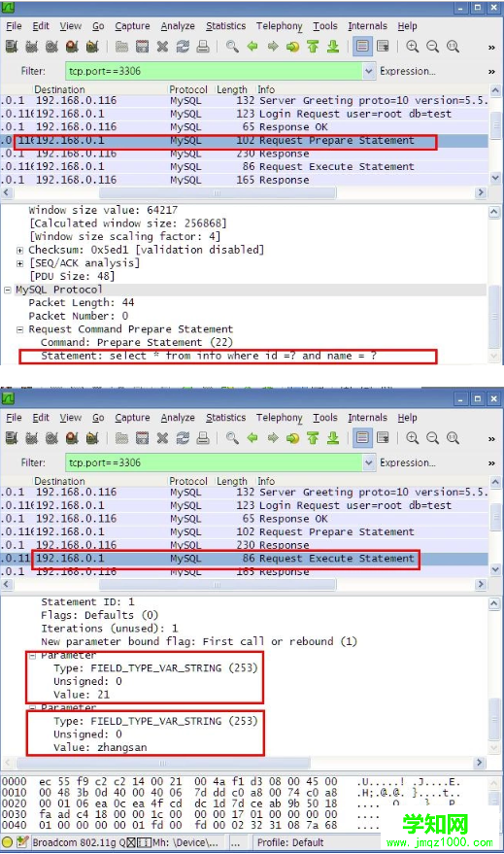Open Telephony menu in bottom window
This screenshot has width=504, height=854.
coord(280,418)
